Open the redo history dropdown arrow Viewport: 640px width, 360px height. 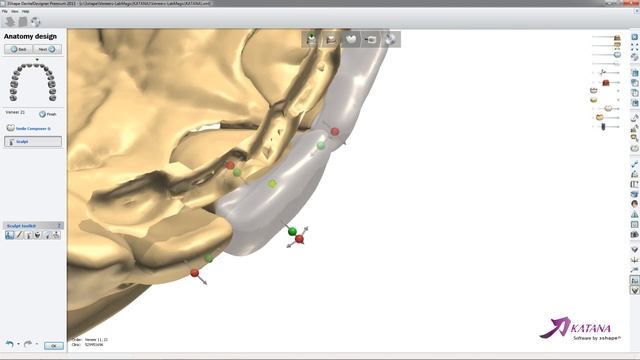click(x=36, y=344)
